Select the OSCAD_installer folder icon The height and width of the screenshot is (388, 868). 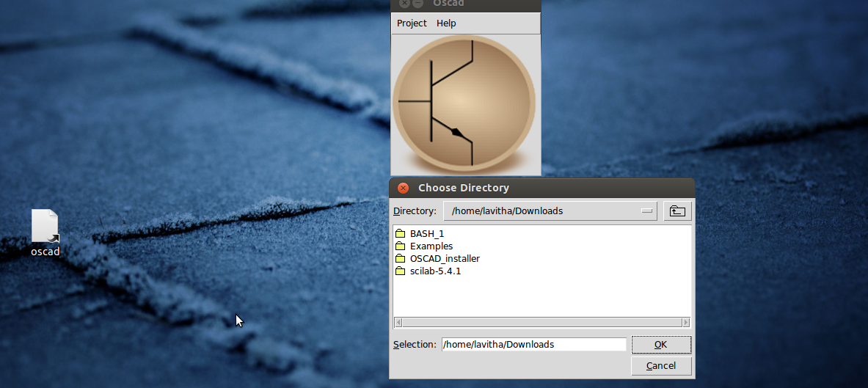pos(400,258)
